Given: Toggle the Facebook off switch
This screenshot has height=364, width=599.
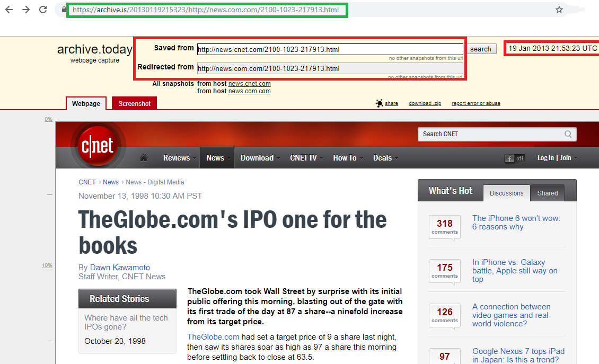Looking at the screenshot, I should click(515, 158).
